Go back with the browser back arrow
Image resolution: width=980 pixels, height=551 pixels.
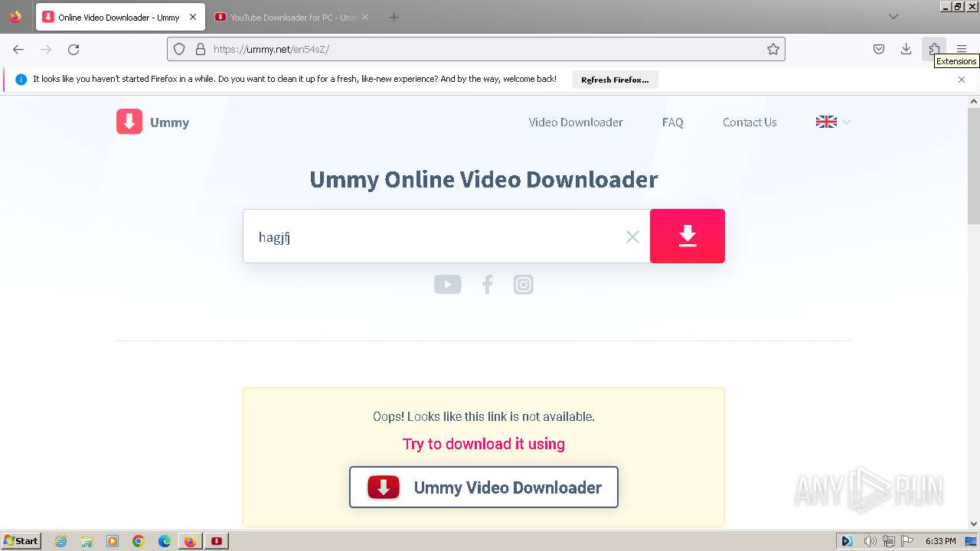(18, 49)
